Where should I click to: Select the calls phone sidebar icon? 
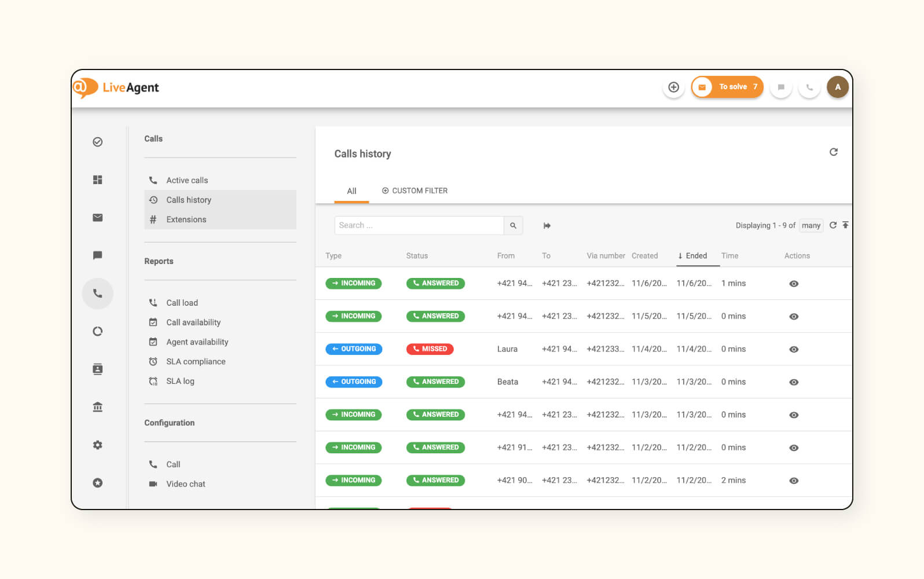click(x=98, y=294)
